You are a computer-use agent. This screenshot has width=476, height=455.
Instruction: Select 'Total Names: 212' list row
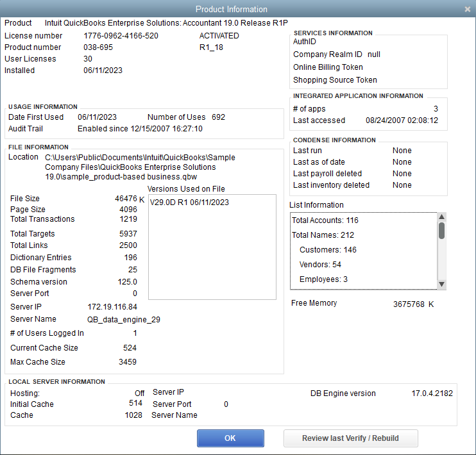(x=364, y=235)
